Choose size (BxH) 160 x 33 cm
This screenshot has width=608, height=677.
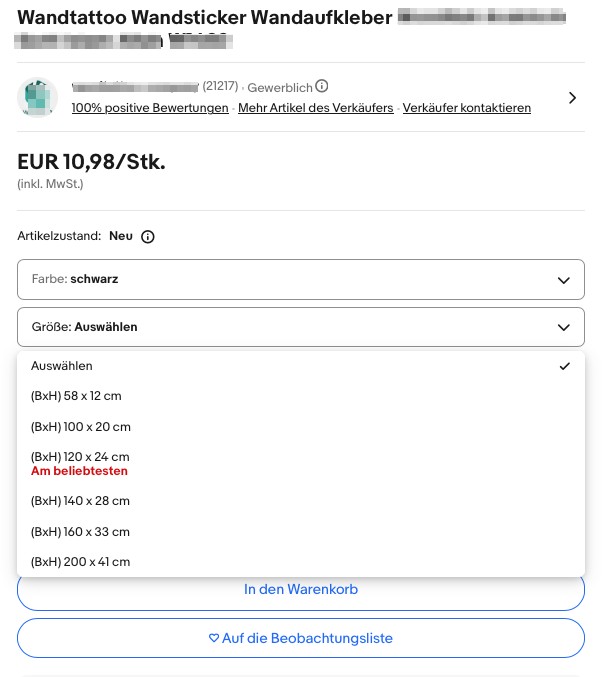coord(81,532)
